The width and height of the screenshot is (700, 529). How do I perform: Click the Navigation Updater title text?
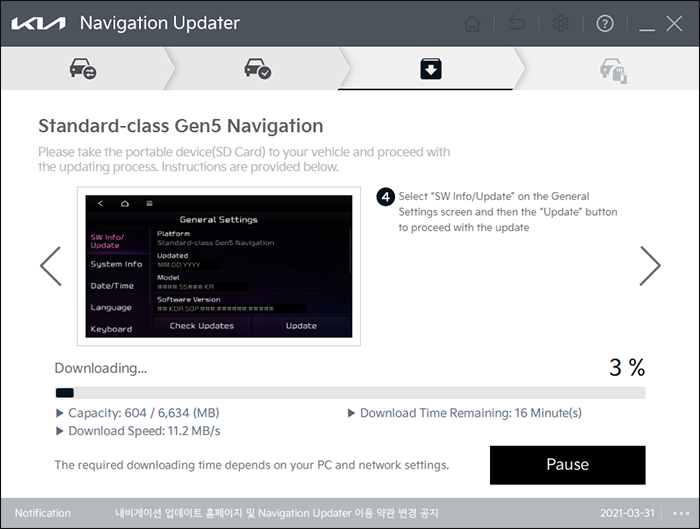pos(160,23)
